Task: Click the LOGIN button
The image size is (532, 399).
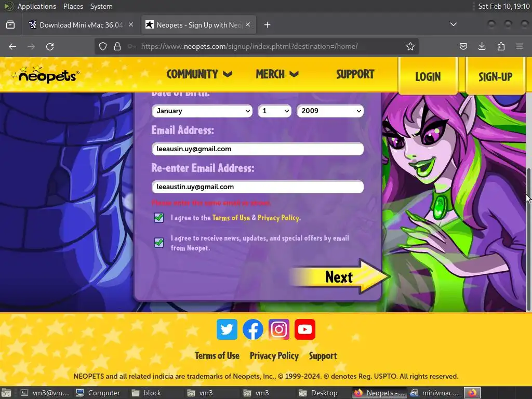Action: 428,77
